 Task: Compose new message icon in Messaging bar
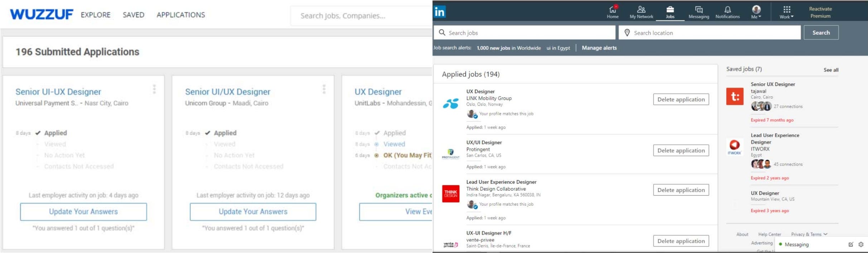point(851,244)
